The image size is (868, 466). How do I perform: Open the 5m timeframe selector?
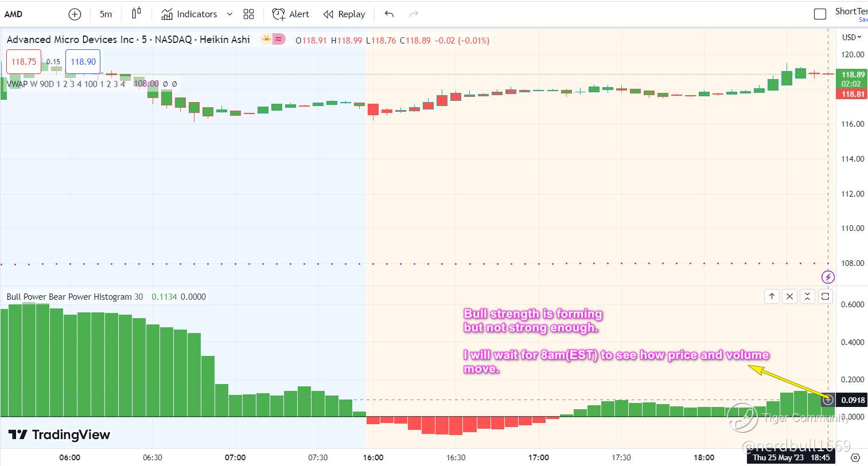click(106, 14)
